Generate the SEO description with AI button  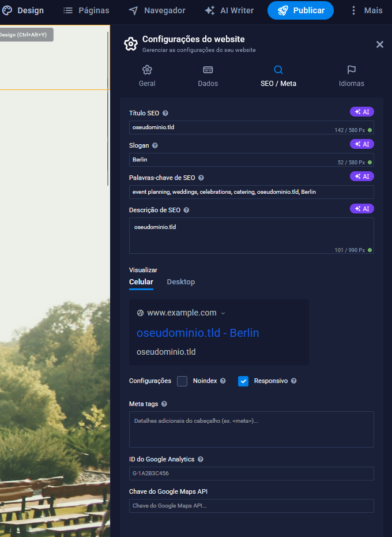[x=361, y=209]
